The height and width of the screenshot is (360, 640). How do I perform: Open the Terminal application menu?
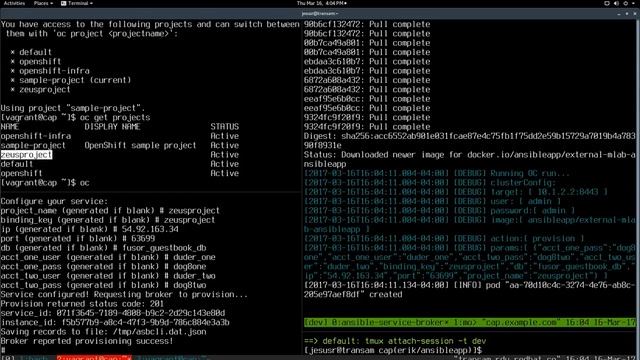click(x=77, y=3)
